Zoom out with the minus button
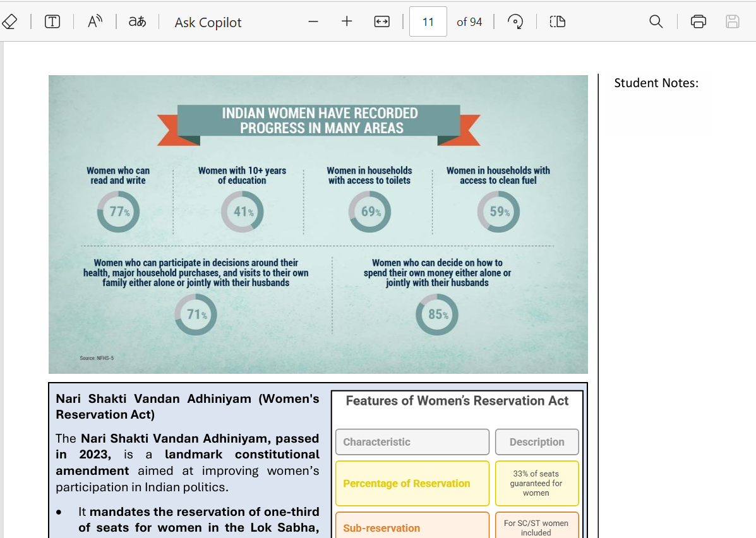The image size is (756, 538). coord(313,22)
